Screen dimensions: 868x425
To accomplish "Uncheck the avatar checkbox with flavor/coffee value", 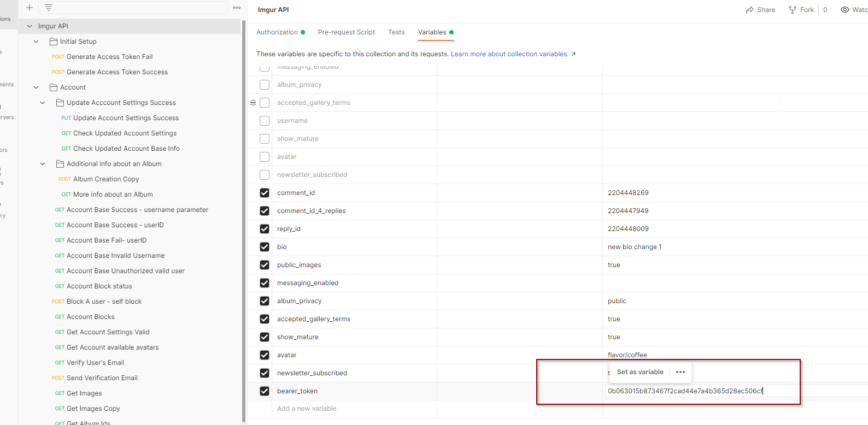I will (x=265, y=355).
